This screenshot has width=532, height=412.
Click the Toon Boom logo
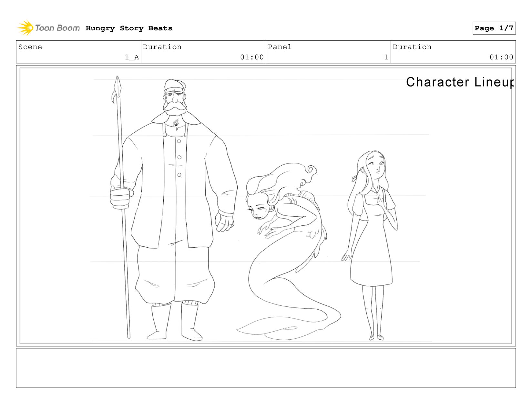point(48,28)
